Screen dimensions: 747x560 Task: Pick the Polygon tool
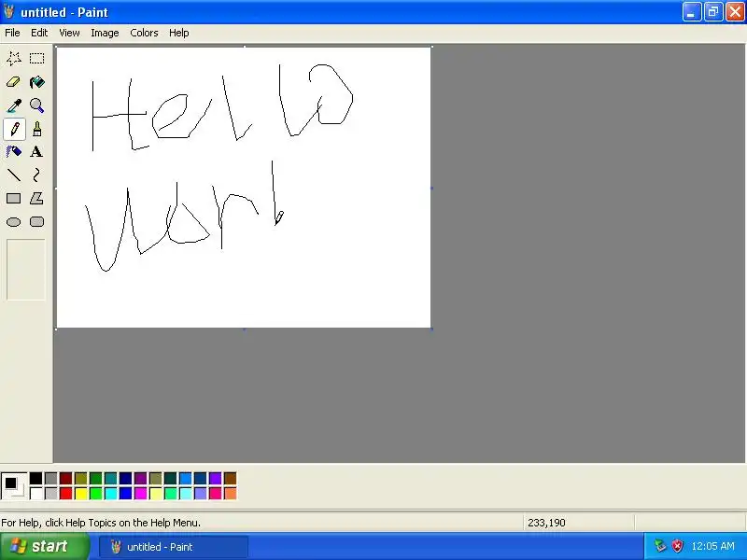36,199
